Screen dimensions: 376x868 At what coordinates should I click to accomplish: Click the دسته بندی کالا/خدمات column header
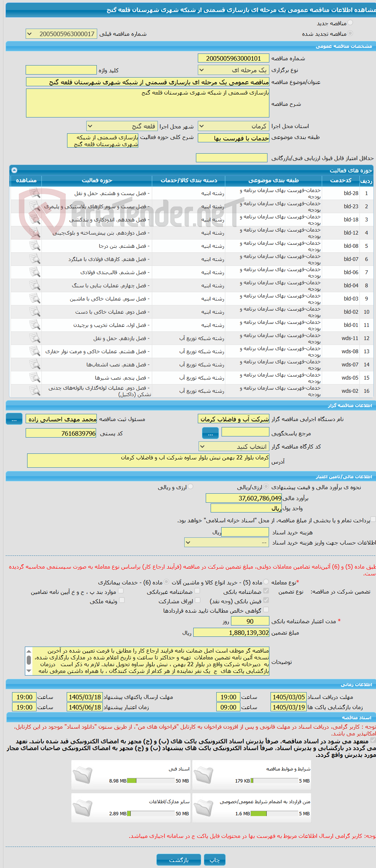tap(189, 180)
